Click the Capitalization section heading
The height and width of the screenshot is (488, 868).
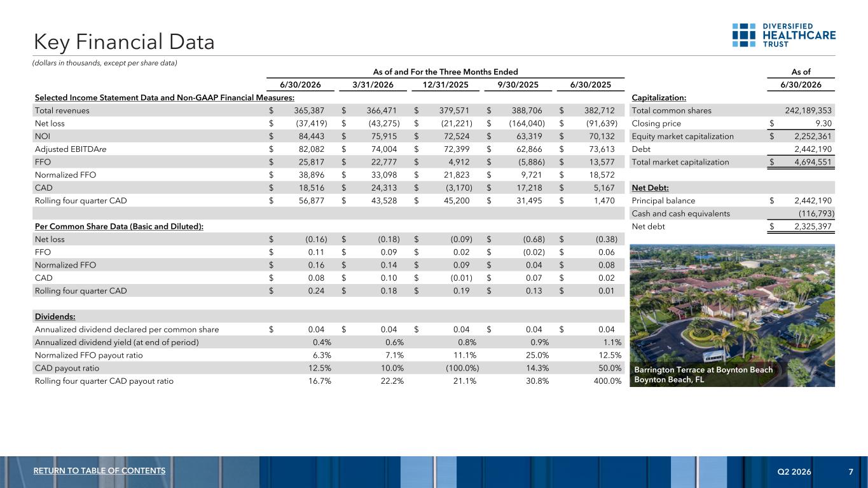(659, 98)
